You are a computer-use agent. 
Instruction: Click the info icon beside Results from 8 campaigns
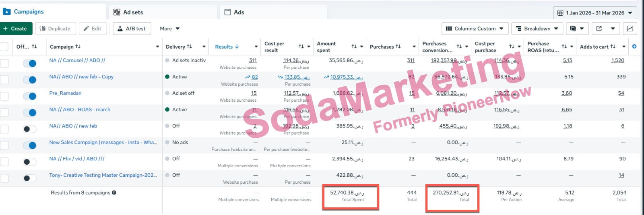pos(114,192)
